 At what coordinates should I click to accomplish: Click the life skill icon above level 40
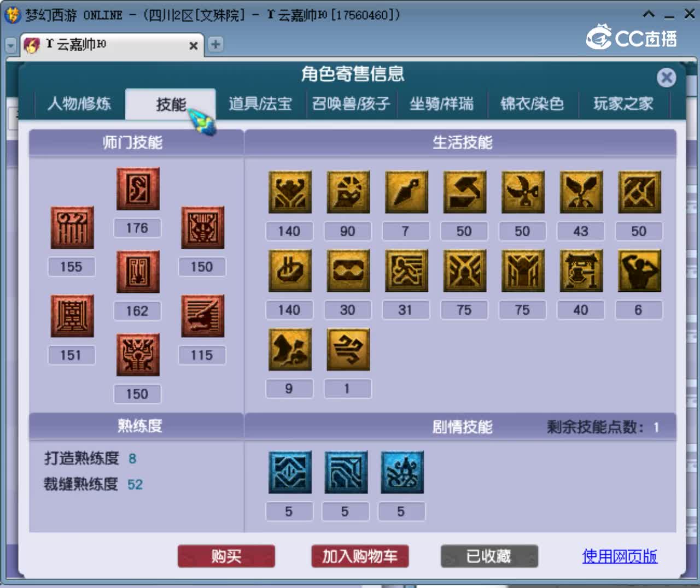[x=581, y=271]
